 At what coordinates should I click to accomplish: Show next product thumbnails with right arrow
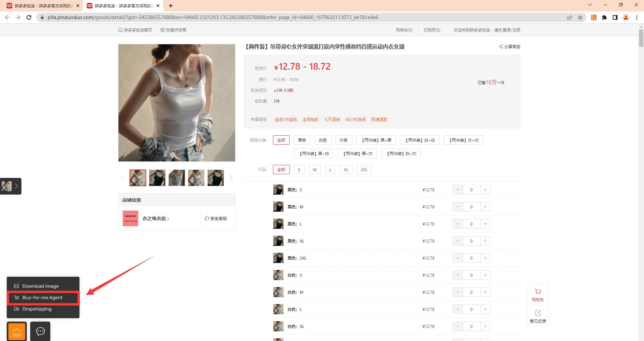pos(231,178)
